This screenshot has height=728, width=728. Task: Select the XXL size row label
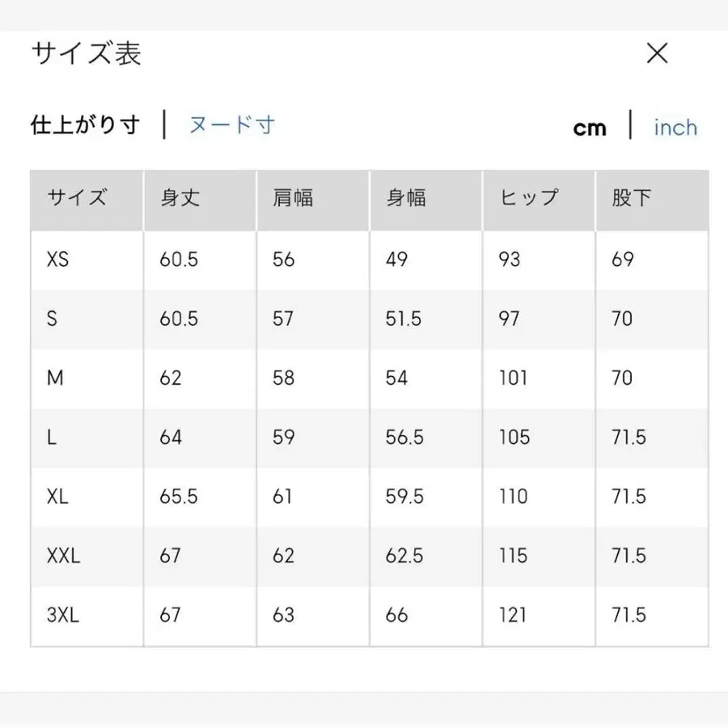pos(63,556)
